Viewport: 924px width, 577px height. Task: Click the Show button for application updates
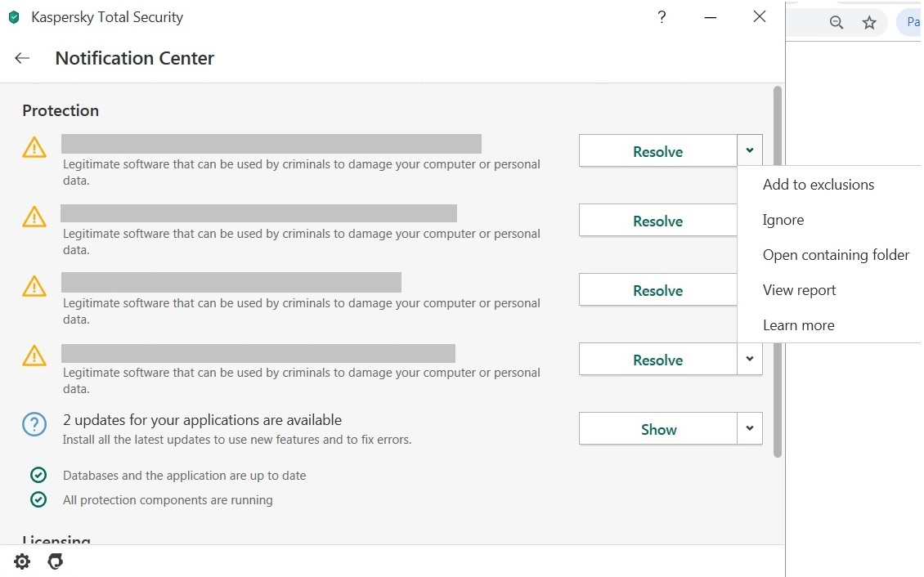(658, 428)
